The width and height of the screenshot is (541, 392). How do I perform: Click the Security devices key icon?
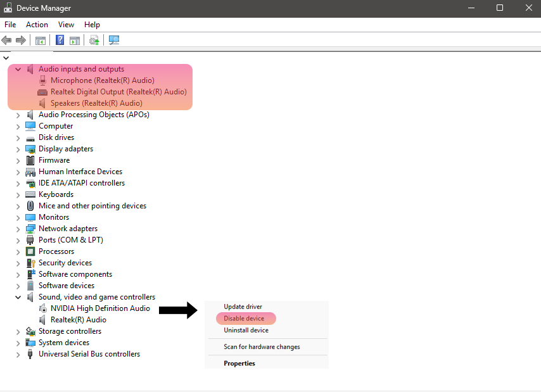tap(30, 263)
